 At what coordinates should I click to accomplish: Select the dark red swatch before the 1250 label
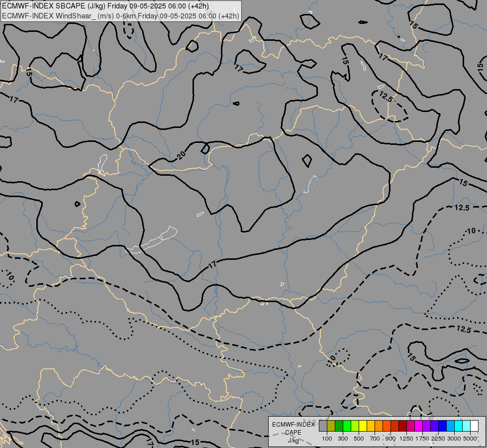[x=403, y=426]
